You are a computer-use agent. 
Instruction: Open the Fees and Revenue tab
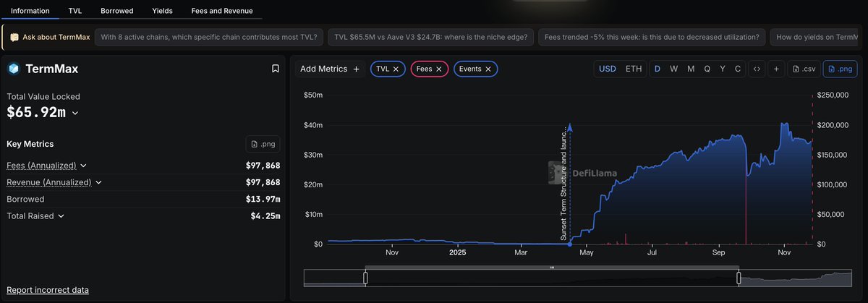click(x=223, y=11)
